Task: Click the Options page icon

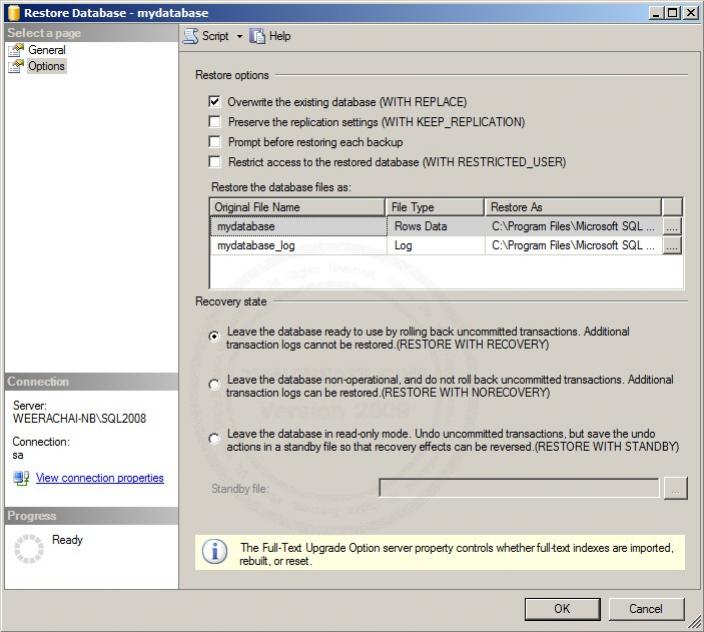Action: click(16, 66)
